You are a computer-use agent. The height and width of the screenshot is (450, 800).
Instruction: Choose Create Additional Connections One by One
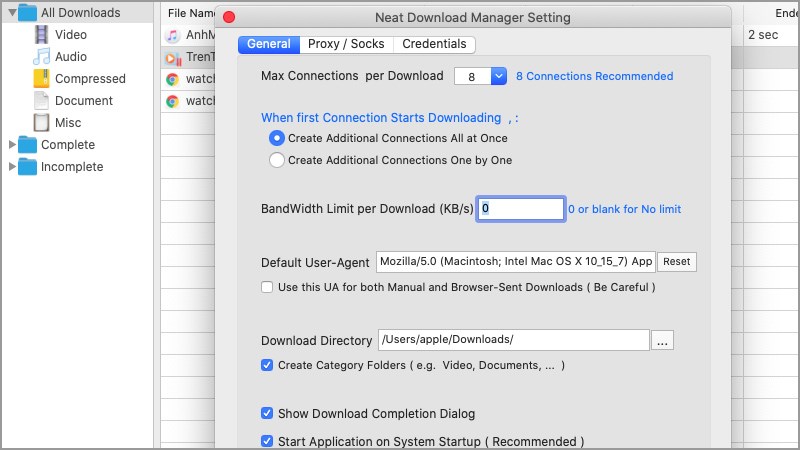pos(277,160)
